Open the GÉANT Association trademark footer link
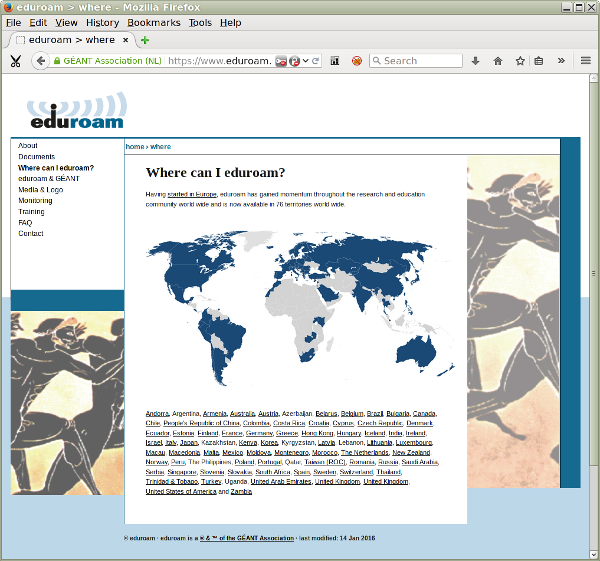Image resolution: width=600 pixels, height=561 pixels. [x=247, y=538]
